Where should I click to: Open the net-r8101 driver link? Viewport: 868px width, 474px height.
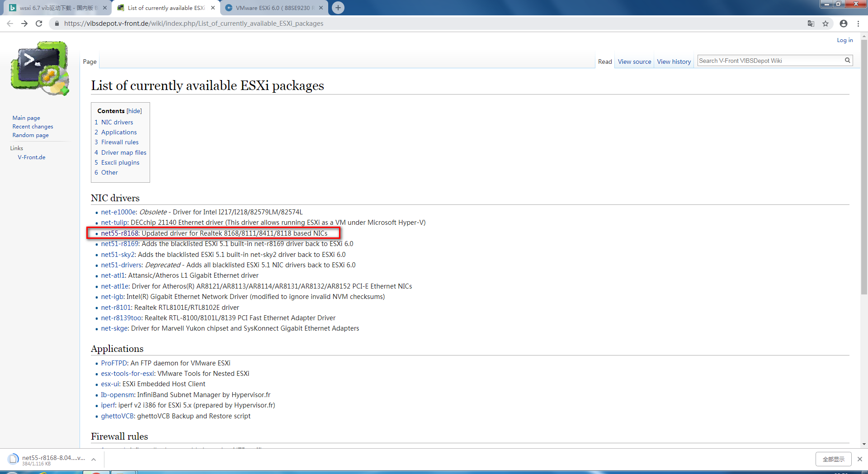coord(116,308)
